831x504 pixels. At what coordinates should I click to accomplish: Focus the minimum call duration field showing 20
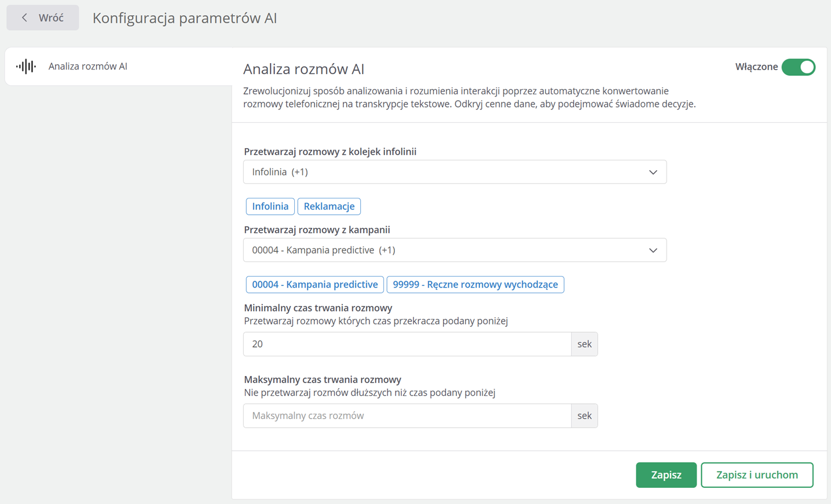tap(407, 344)
